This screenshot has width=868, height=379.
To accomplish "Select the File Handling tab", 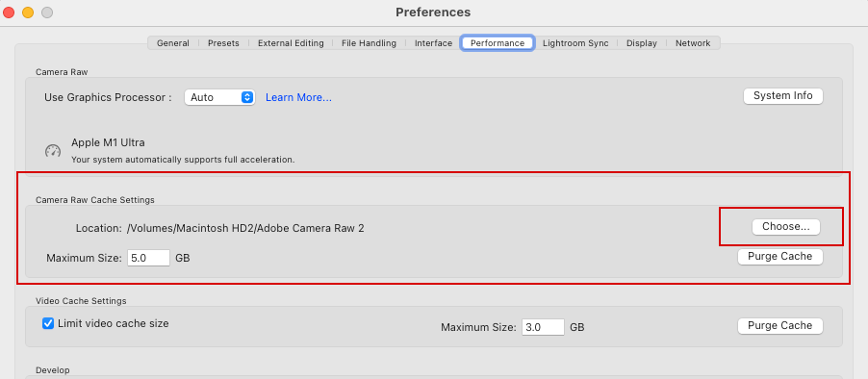I will 369,43.
